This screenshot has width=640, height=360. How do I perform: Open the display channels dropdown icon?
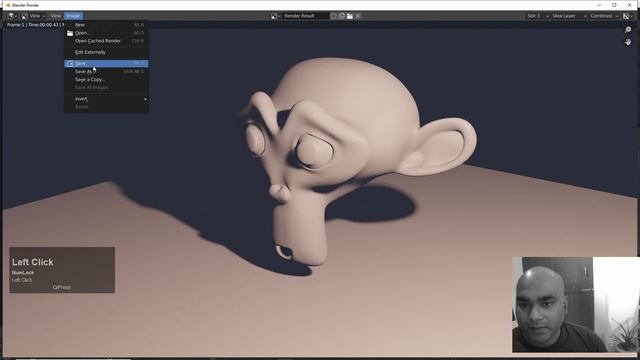(x=627, y=16)
